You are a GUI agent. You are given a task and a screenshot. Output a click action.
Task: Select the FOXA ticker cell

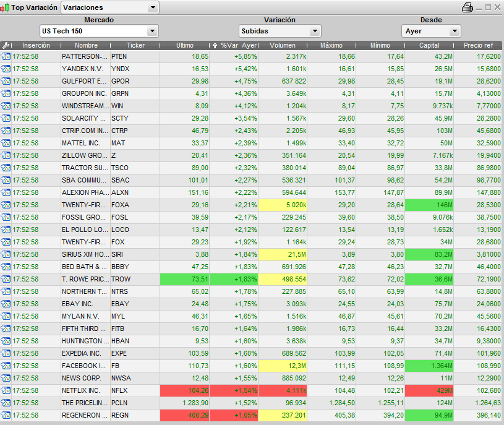(135, 205)
